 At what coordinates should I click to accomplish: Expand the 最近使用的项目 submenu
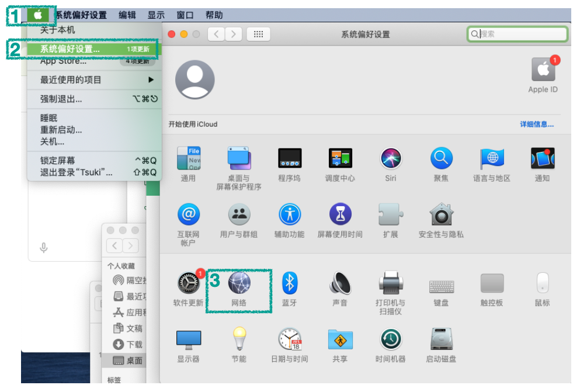tap(93, 79)
